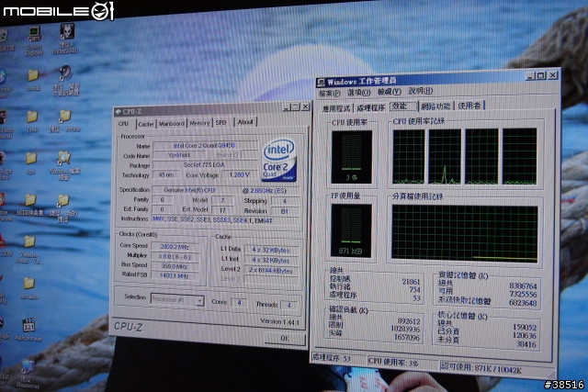Click the 執行緒 value 754

(414, 290)
